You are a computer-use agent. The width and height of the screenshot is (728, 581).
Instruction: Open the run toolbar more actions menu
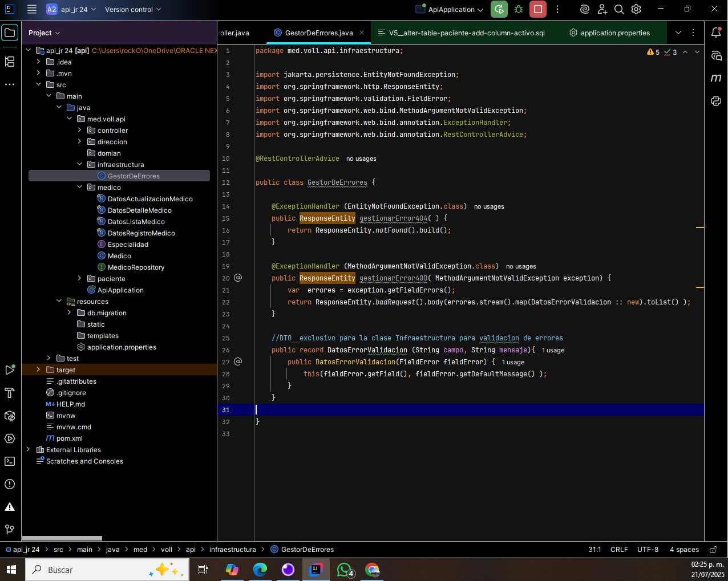pyautogui.click(x=557, y=9)
